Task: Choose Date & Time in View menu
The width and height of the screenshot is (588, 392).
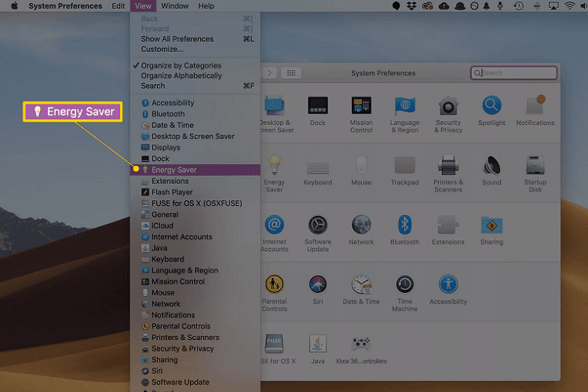Action: coord(195,125)
